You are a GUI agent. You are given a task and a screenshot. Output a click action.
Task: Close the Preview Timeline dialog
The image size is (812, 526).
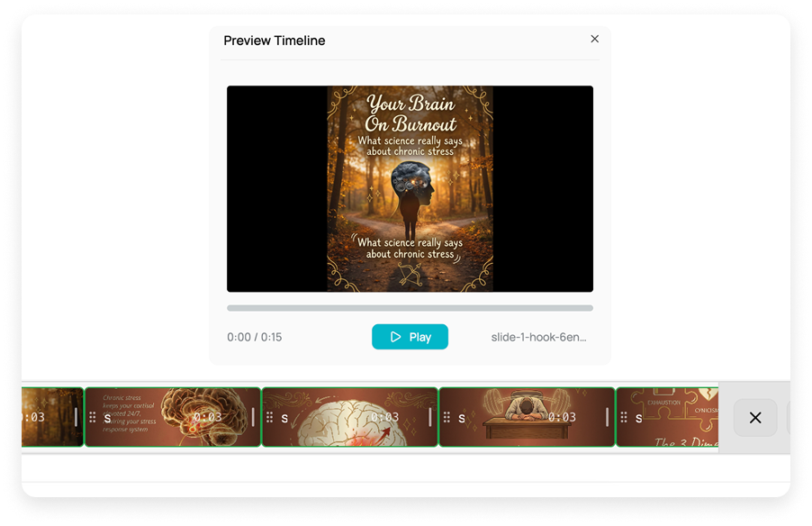(x=594, y=39)
